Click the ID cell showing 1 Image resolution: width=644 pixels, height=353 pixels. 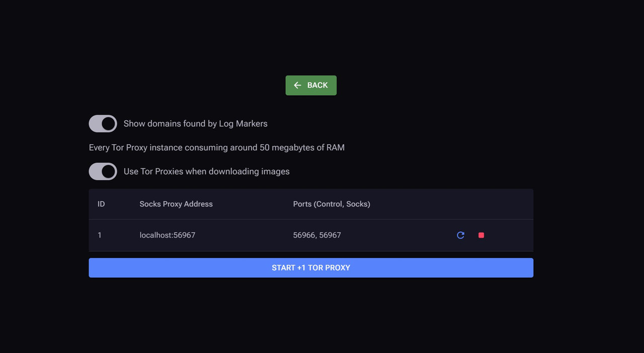click(x=100, y=235)
